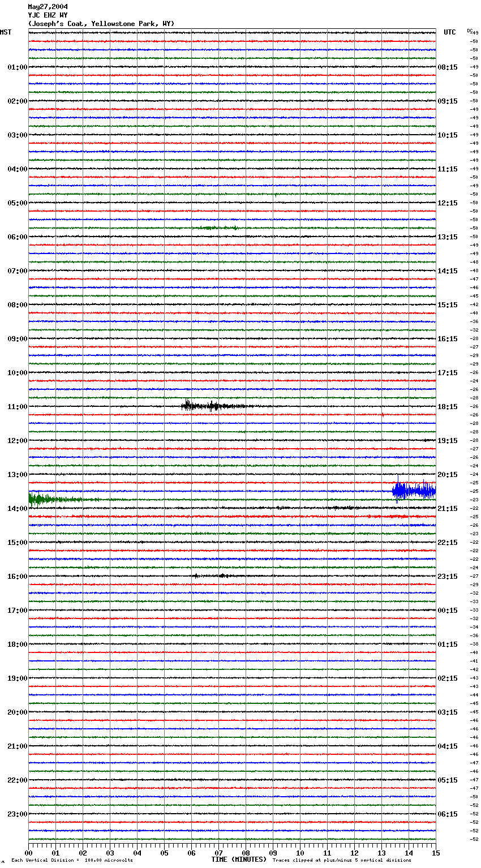481x868 pixels.
Task: Select the 20:00 MST time label
Action: pyautogui.click(x=18, y=712)
